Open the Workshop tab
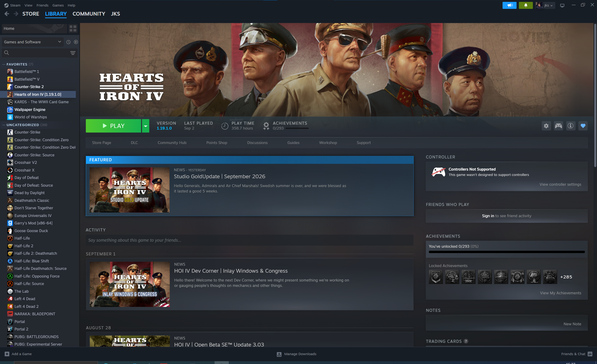The width and height of the screenshot is (597, 364). point(328,143)
